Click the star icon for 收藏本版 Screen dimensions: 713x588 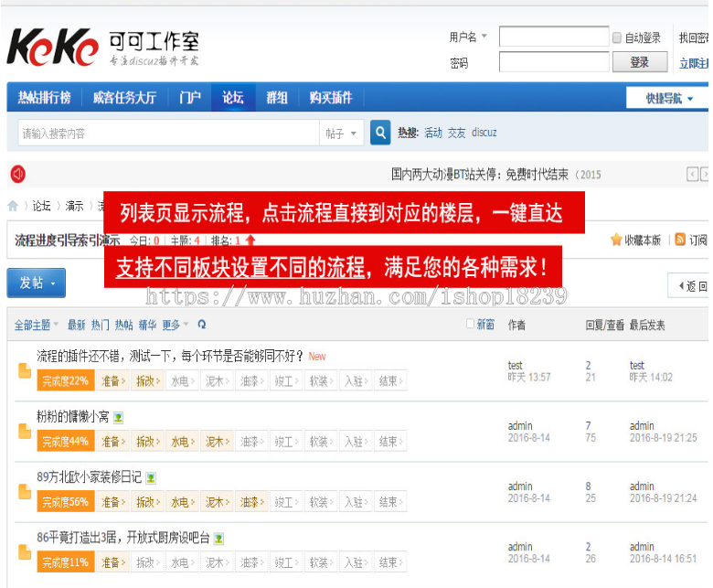click(616, 240)
